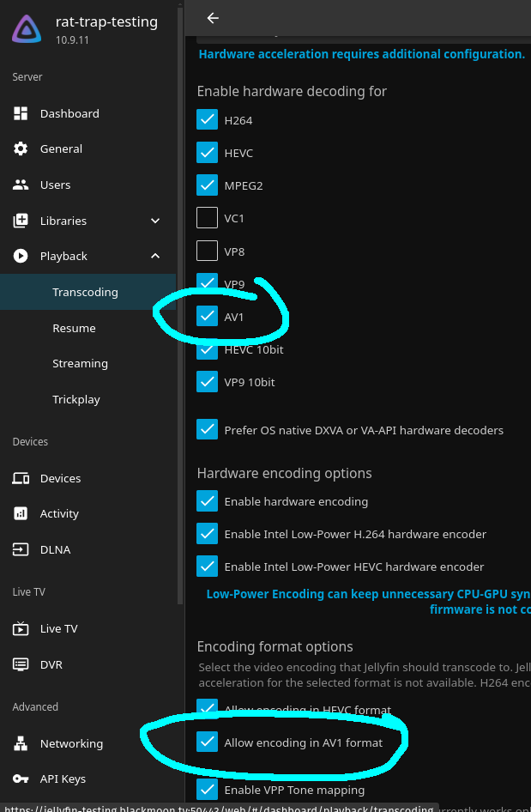The image size is (531, 812).
Task: Collapse the Playback section chevron
Action: pyautogui.click(x=155, y=256)
